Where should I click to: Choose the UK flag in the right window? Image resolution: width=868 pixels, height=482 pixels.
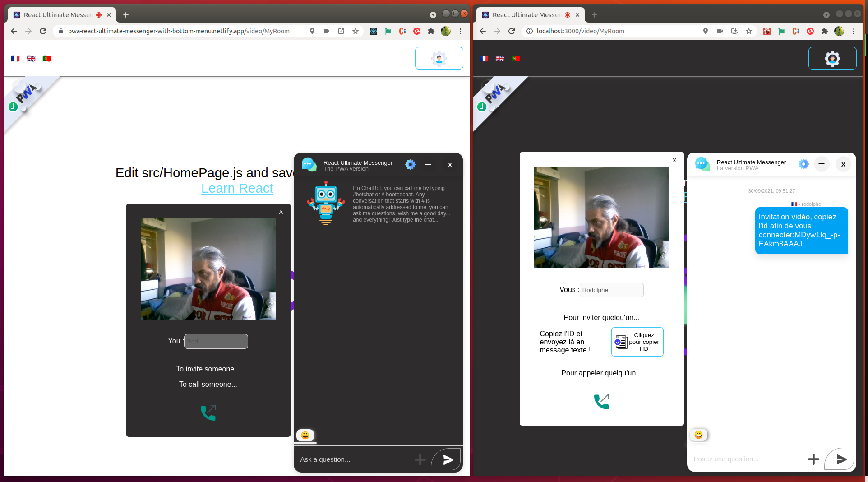[500, 59]
